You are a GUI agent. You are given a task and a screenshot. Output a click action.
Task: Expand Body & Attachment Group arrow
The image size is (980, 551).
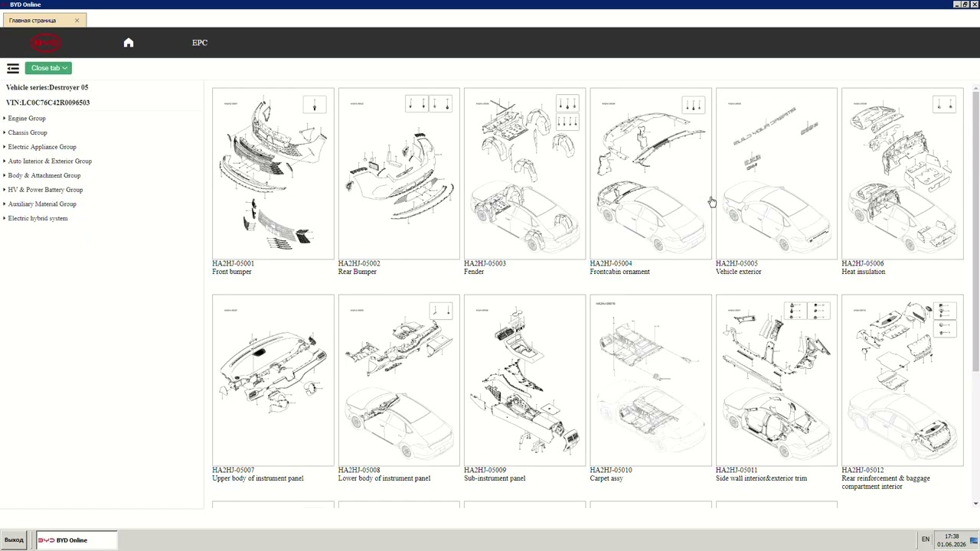point(5,175)
